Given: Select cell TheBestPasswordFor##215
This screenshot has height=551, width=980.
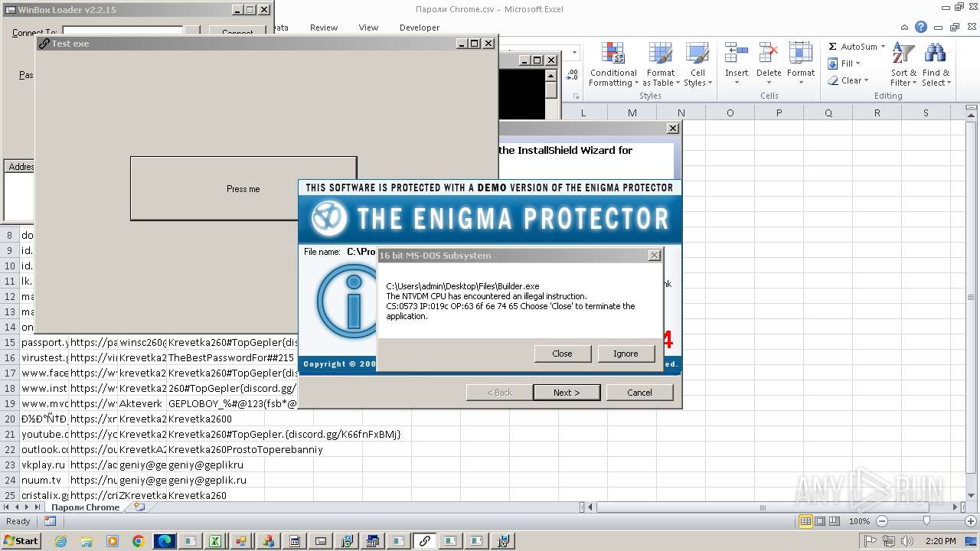Looking at the screenshot, I should (231, 357).
